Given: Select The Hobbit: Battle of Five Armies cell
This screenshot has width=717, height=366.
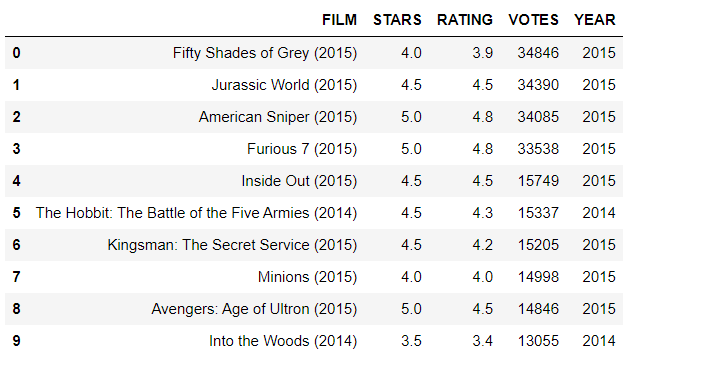Looking at the screenshot, I should point(196,213).
